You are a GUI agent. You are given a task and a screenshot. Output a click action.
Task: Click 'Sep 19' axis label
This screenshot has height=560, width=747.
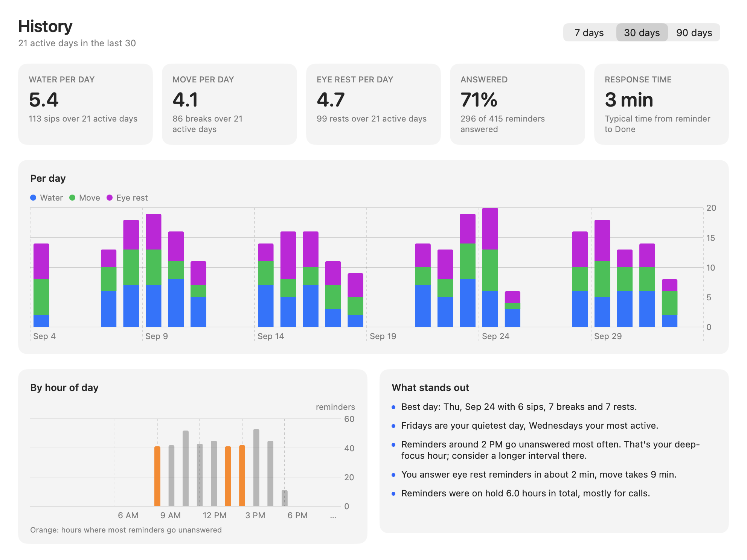[383, 336]
